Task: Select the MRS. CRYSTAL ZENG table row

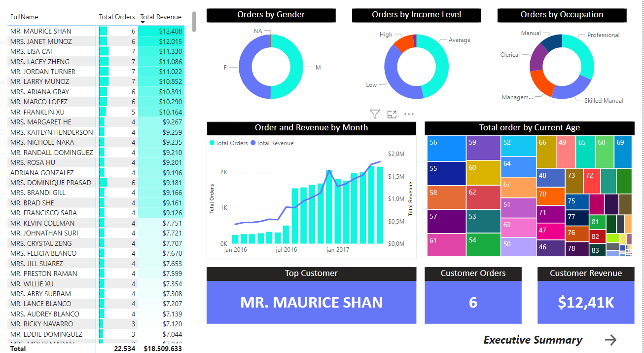Action: [96, 243]
